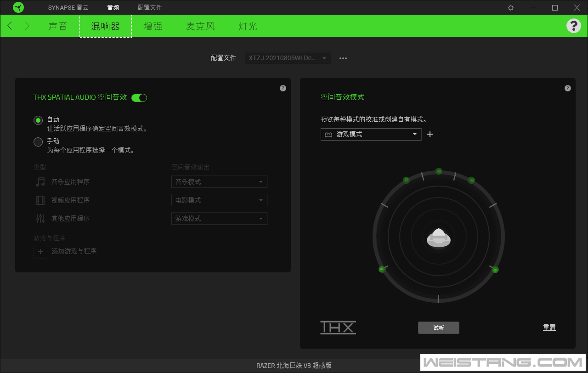Select the 自动 radio option

tap(38, 120)
